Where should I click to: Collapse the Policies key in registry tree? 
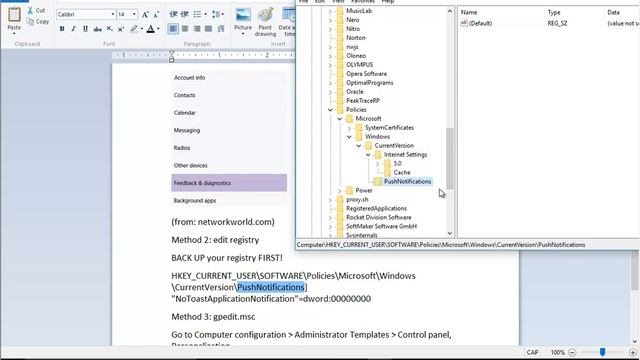tap(330, 110)
